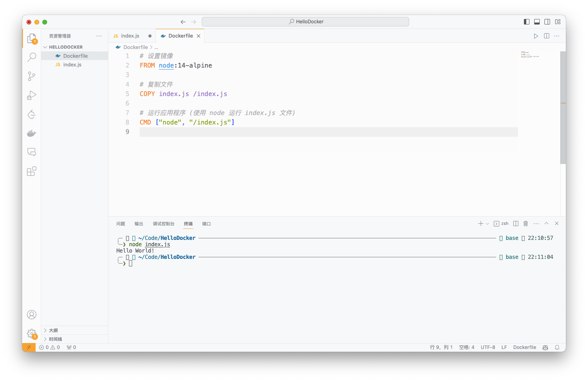
Task: Open the Extensions view
Action: pos(32,171)
